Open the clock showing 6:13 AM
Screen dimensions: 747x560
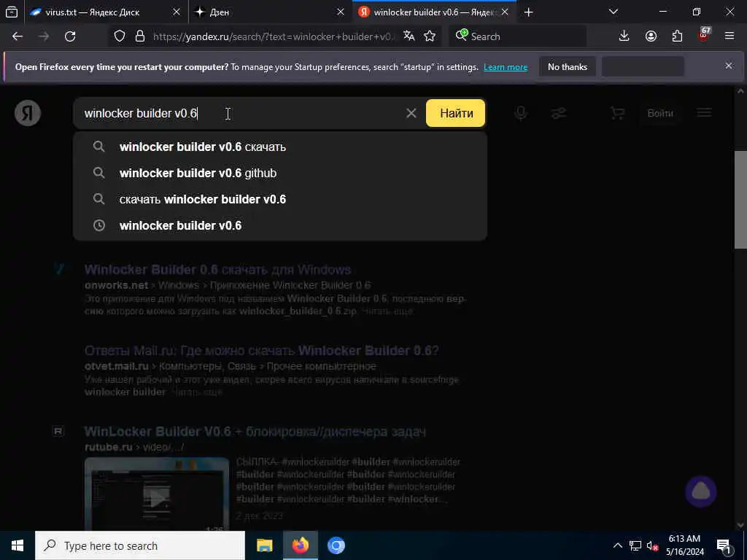684,545
